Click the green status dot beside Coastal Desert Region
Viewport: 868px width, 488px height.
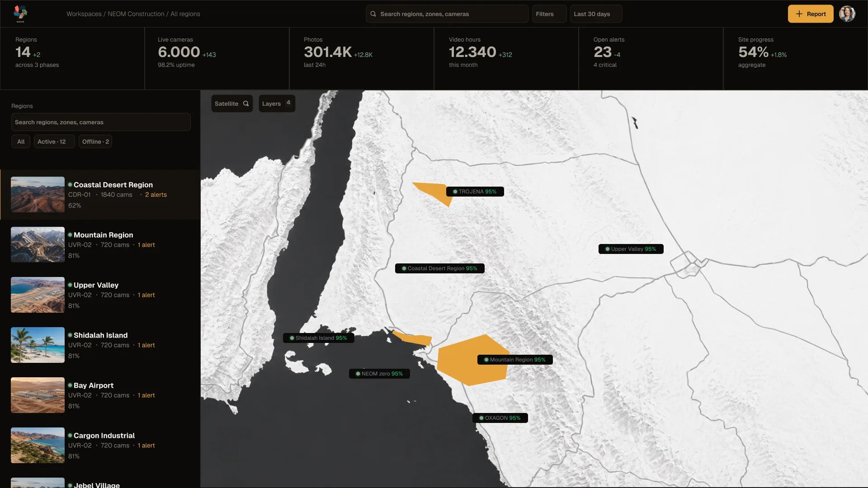[70, 185]
